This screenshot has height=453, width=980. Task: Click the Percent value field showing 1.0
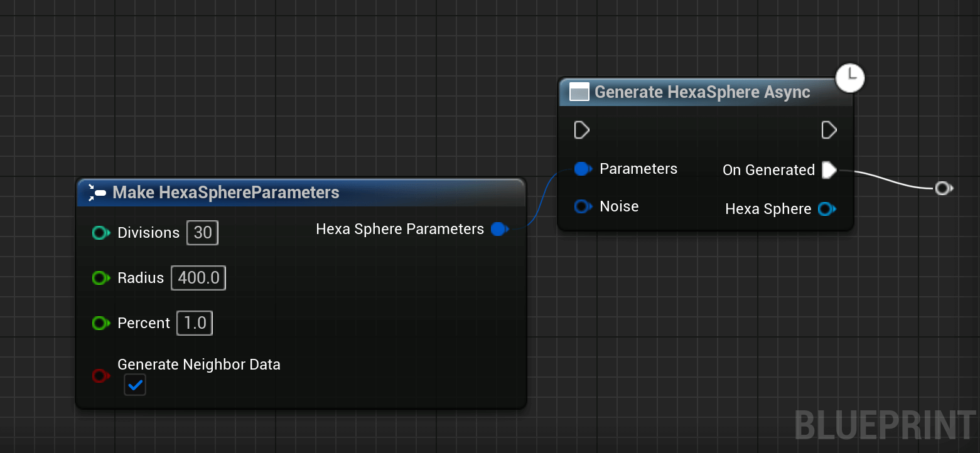195,323
